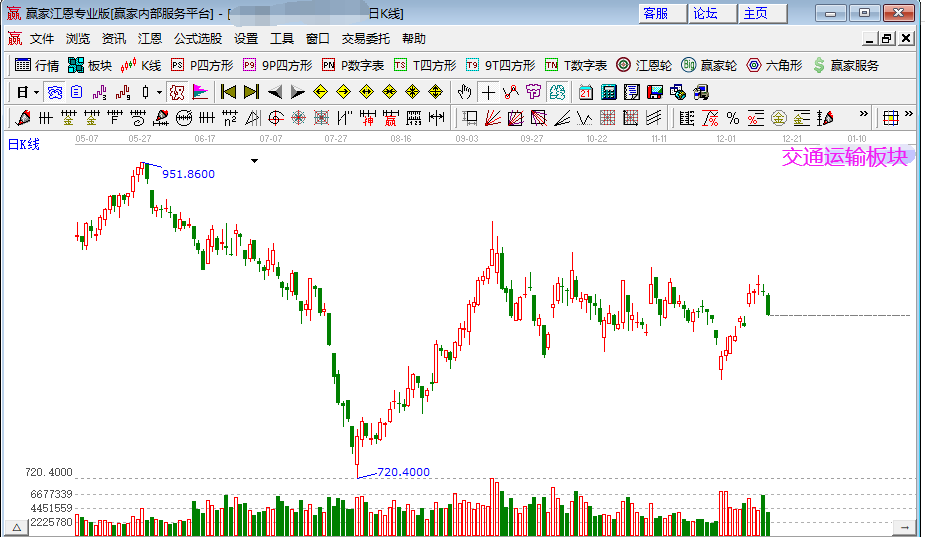Click the floppy disk save icon
925x537 pixels.
[655, 92]
